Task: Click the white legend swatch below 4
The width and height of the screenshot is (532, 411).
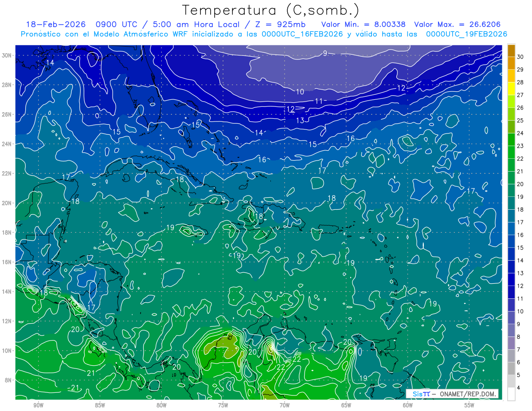Action: tap(511, 394)
